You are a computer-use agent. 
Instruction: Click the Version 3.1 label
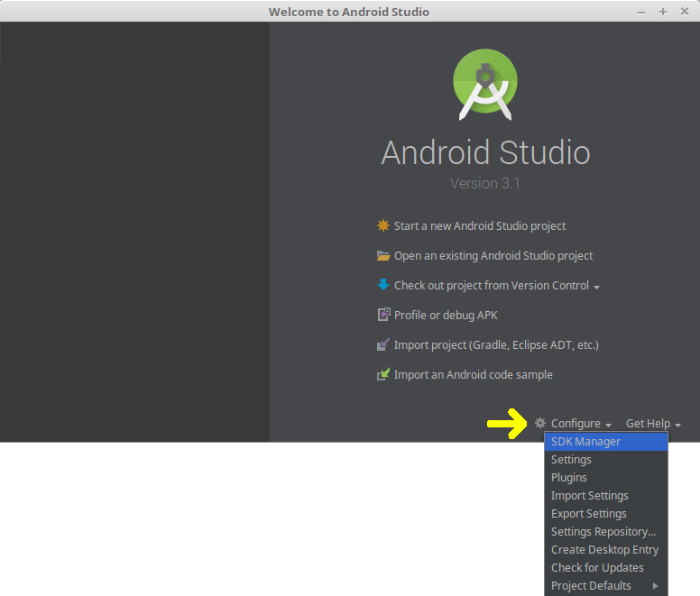485,183
